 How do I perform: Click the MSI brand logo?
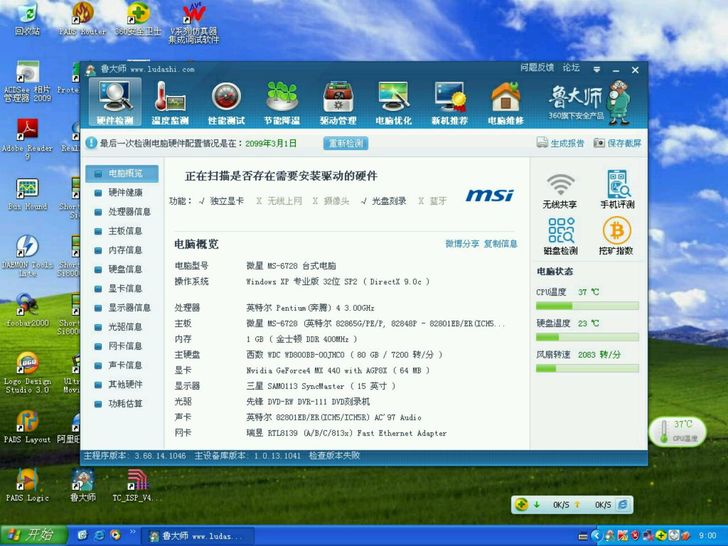pyautogui.click(x=490, y=195)
